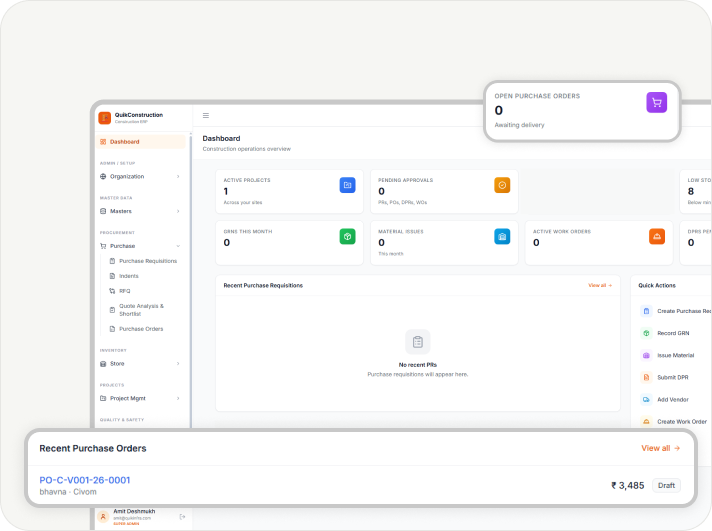Expand the Masters menu chevron
712x531 pixels.
pos(178,211)
